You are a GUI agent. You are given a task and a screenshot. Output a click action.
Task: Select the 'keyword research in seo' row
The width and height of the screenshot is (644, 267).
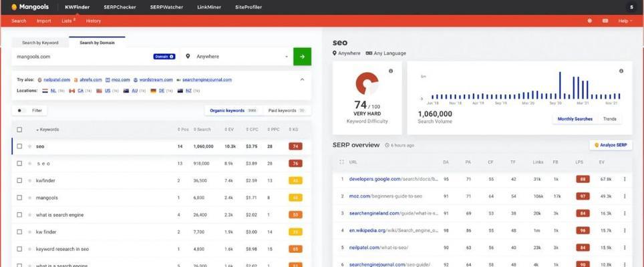pos(162,249)
